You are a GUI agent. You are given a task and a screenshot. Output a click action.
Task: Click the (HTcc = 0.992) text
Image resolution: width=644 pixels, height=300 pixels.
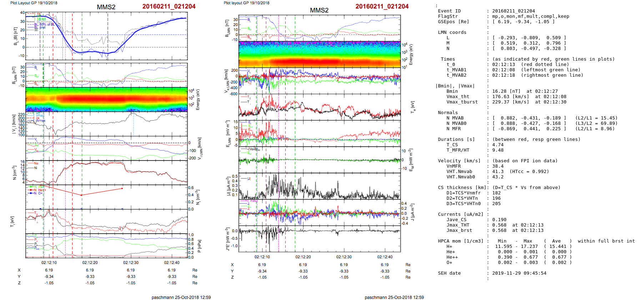click(x=529, y=172)
